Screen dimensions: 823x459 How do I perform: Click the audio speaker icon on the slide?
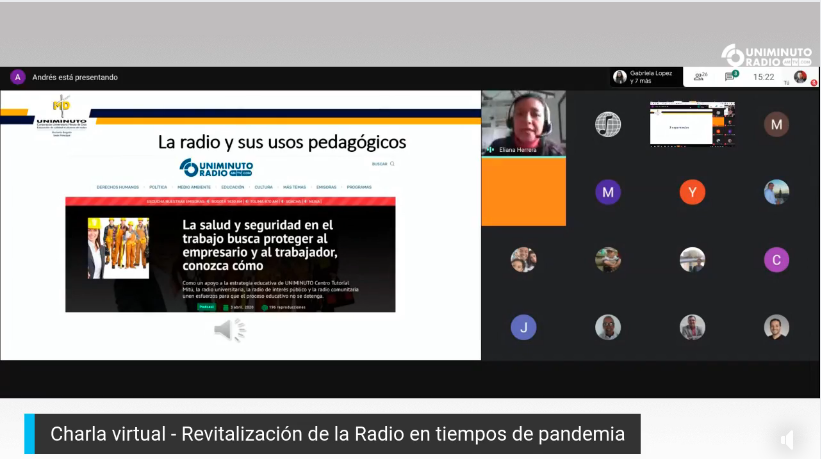pos(230,330)
